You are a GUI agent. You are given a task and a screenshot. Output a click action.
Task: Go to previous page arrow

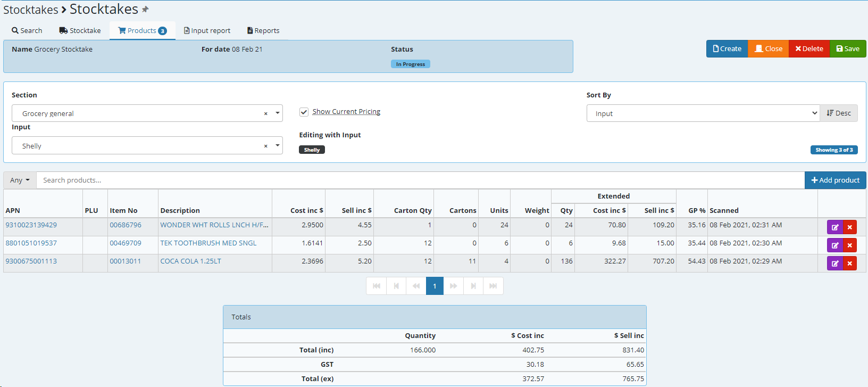(x=396, y=286)
